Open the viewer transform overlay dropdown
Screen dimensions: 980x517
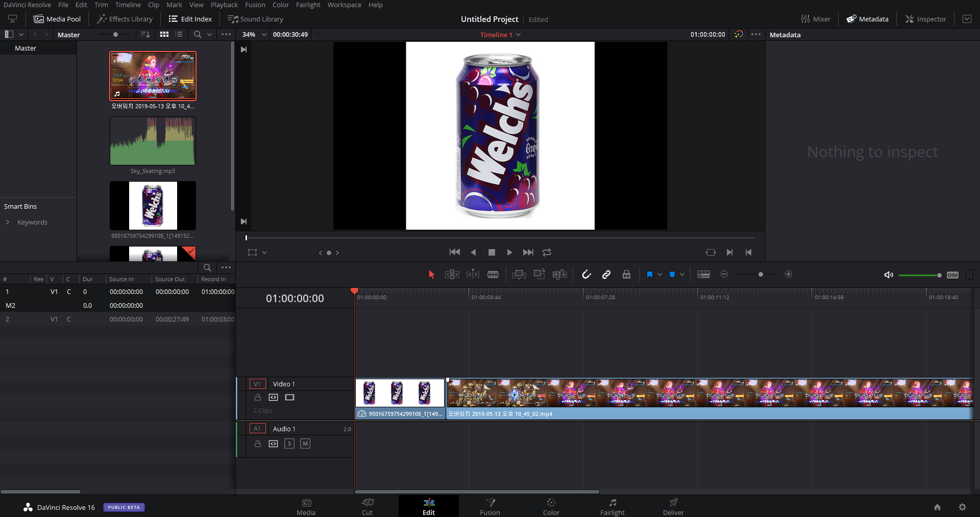(x=264, y=253)
